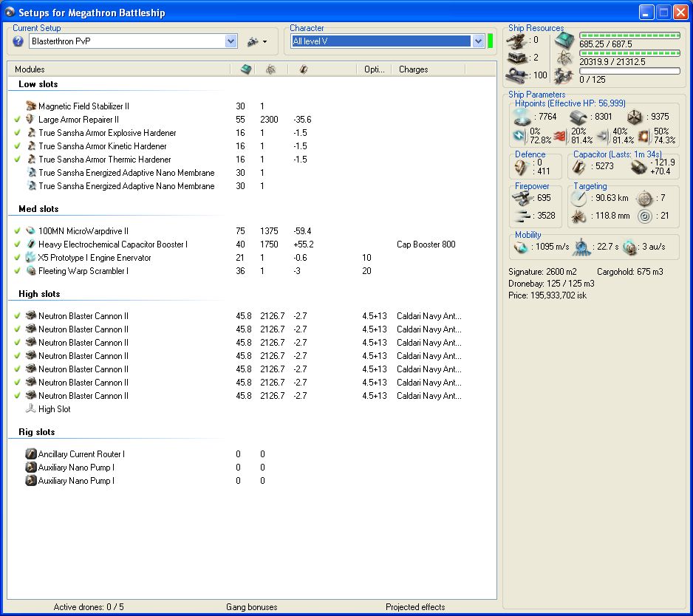
Task: Open the ship setup tools icon
Action: click(253, 41)
